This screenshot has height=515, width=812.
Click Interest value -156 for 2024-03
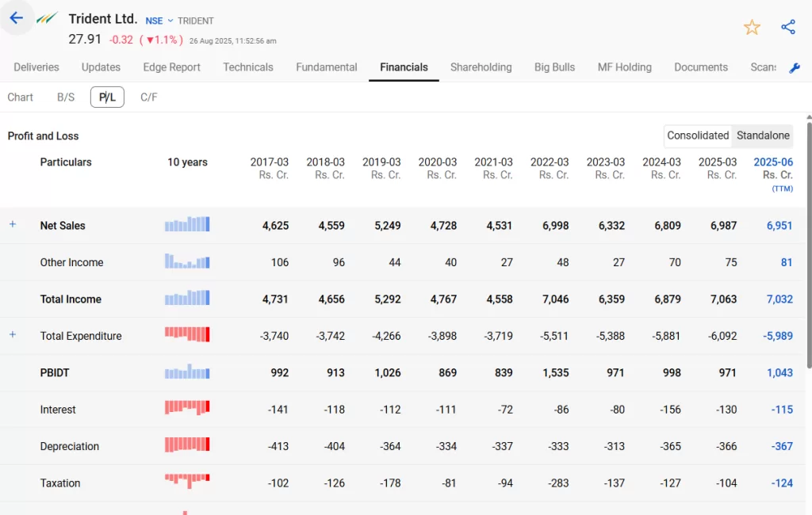coord(670,410)
